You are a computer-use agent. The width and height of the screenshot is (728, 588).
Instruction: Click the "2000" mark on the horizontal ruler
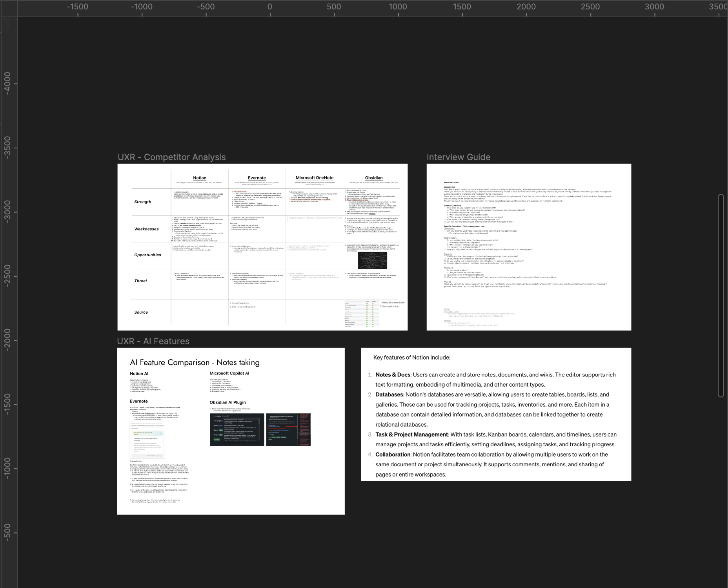click(526, 7)
